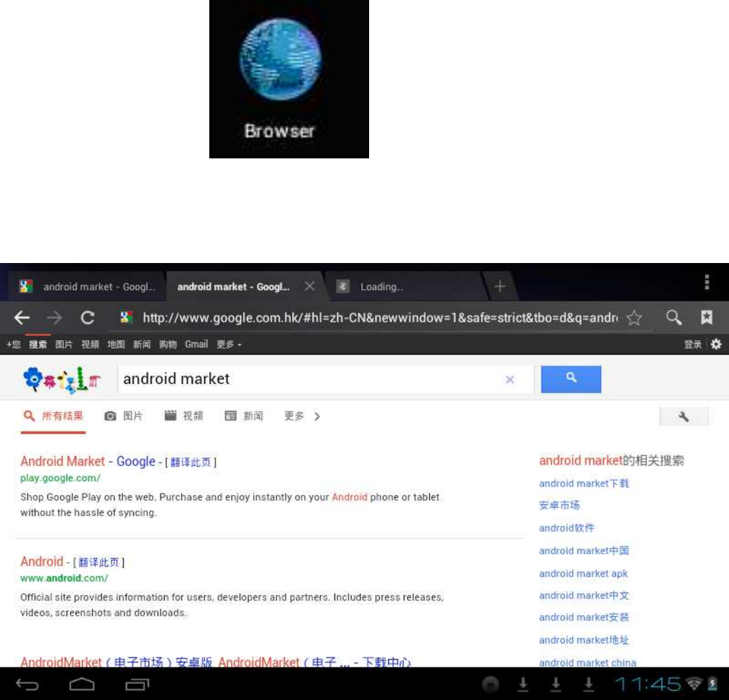The height and width of the screenshot is (700, 729).
Task: Open the 11:45 clock status area
Action: 647,684
